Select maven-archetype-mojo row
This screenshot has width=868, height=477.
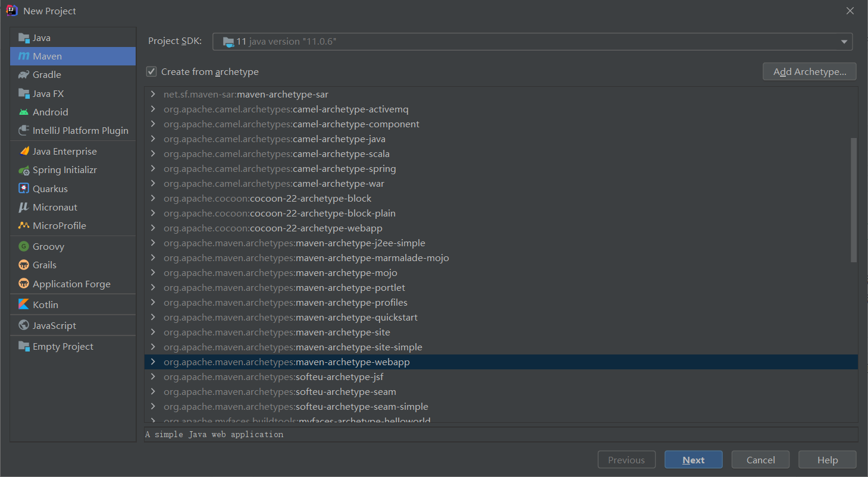coord(501,272)
